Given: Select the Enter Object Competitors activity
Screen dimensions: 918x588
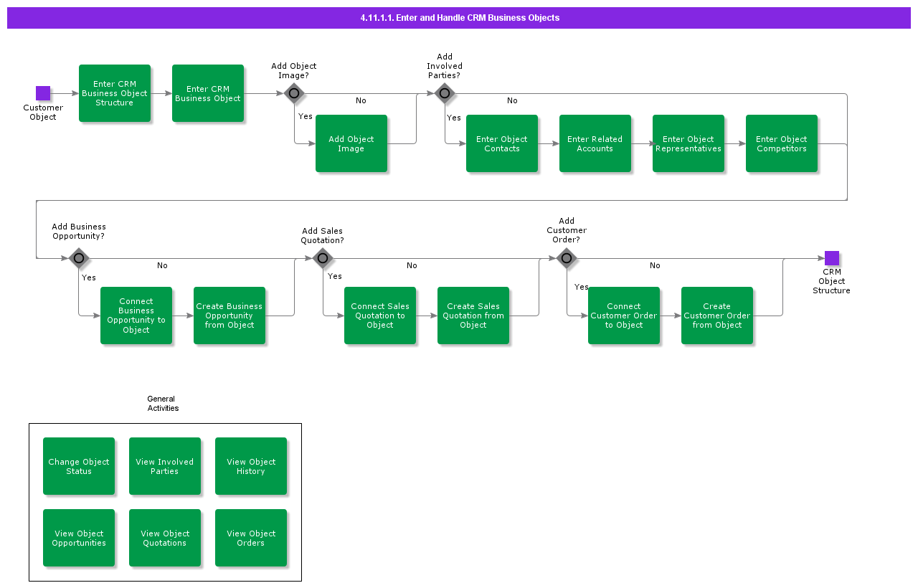Looking at the screenshot, I should pyautogui.click(x=782, y=143).
